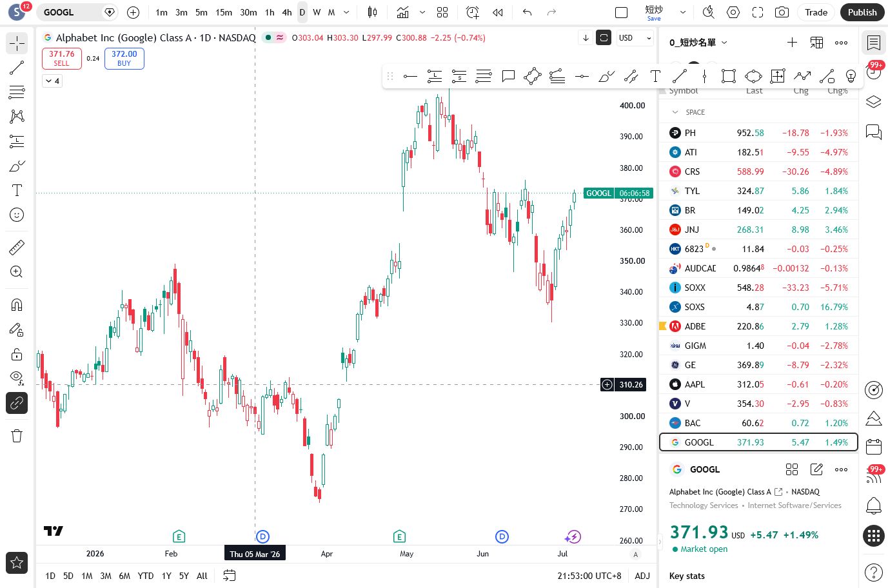The height and width of the screenshot is (588, 888).
Task: Click the Trade button
Action: coord(816,12)
